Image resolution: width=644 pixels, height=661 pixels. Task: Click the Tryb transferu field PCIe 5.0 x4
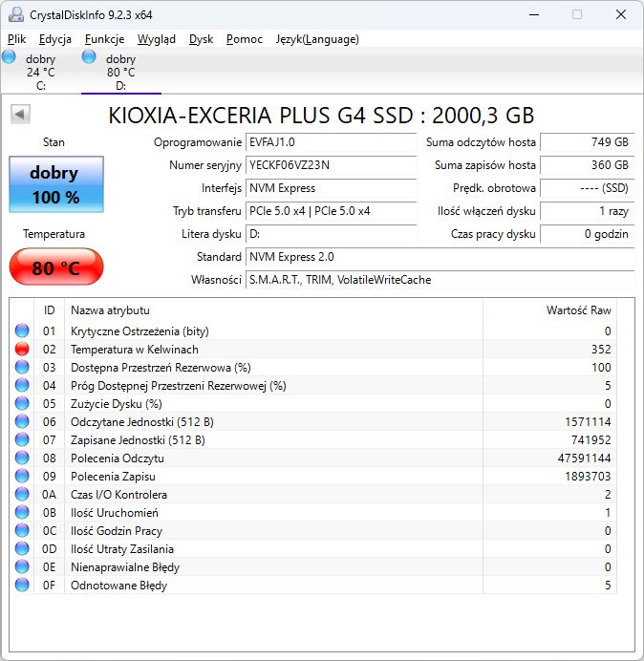coord(331,211)
